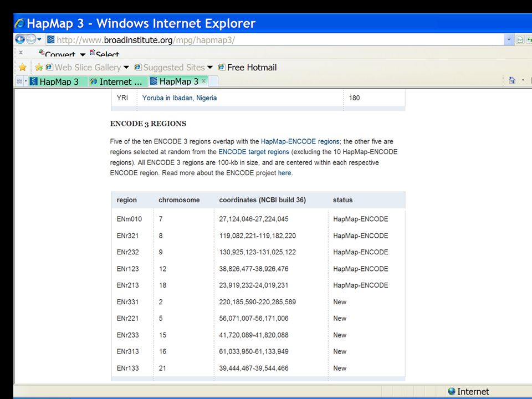
Task: Click the ENr213 region cell
Action: click(x=127, y=285)
